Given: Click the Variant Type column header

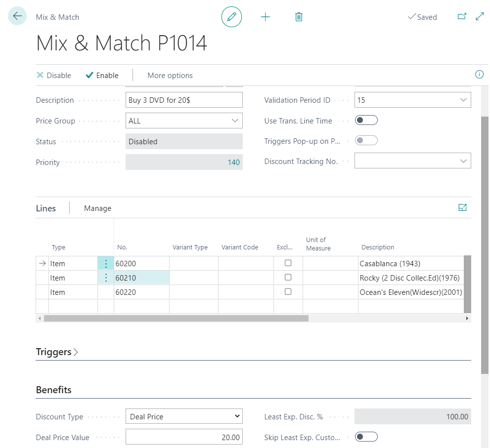Looking at the screenshot, I should (x=190, y=247).
